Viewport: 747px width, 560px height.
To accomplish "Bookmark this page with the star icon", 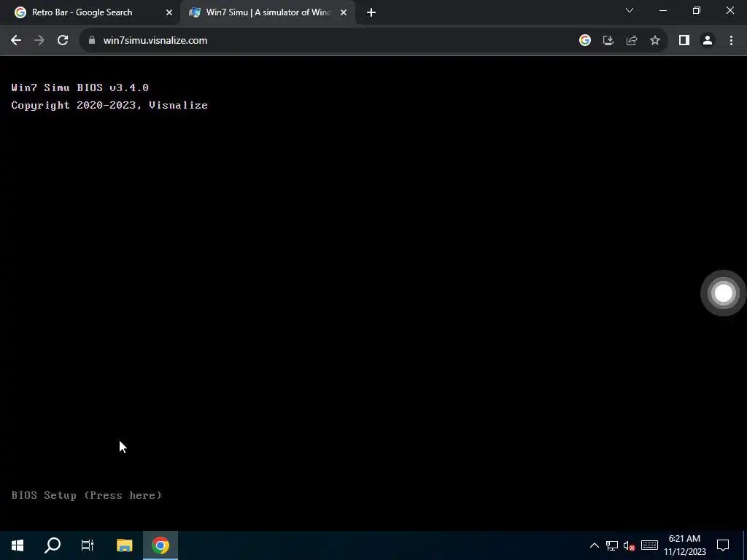I will point(655,41).
